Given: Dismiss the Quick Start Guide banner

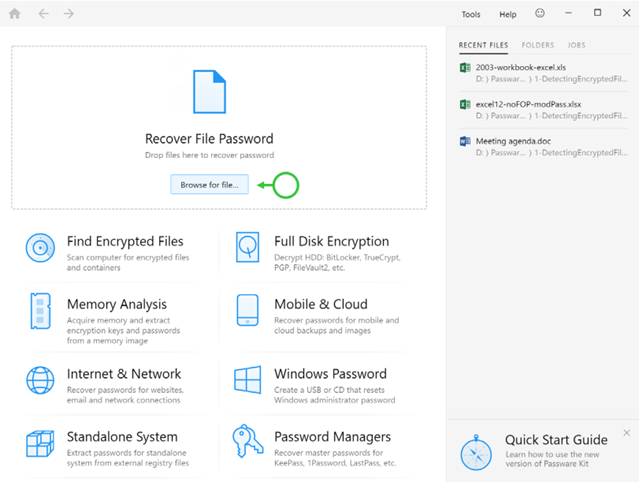Looking at the screenshot, I should (x=627, y=433).
